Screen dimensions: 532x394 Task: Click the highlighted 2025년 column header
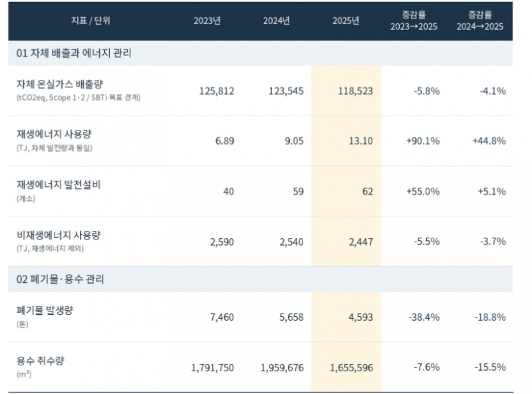click(346, 21)
